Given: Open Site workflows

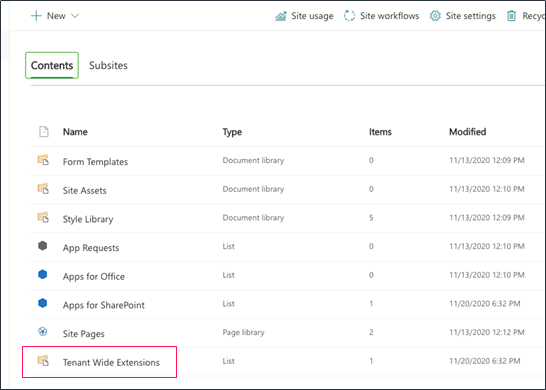Looking at the screenshot, I should coord(390,16).
